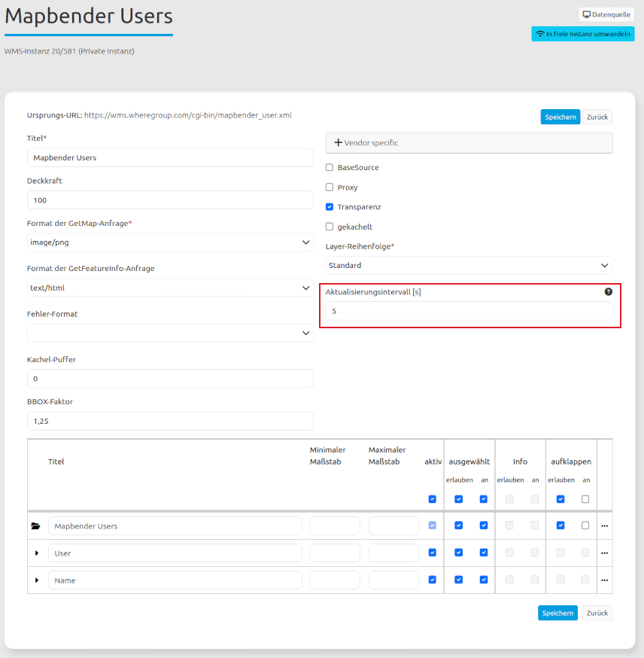
Task: Enable the gekachelt checkbox
Action: (330, 227)
